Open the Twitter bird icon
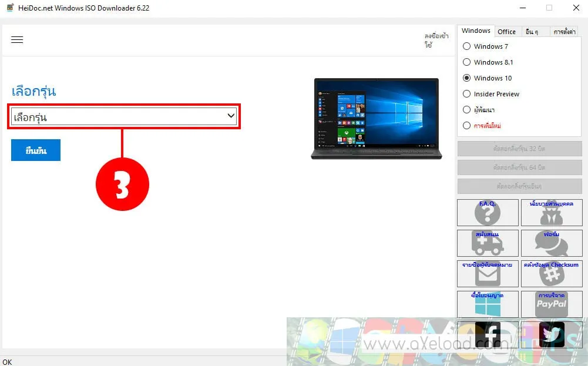This screenshot has width=588, height=366. (x=551, y=334)
